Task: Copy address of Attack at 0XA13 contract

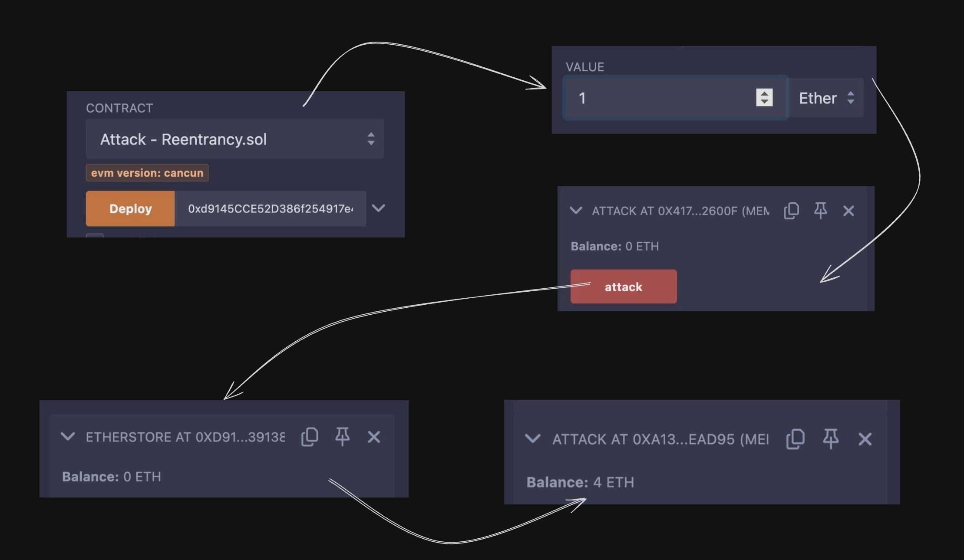Action: [x=795, y=439]
